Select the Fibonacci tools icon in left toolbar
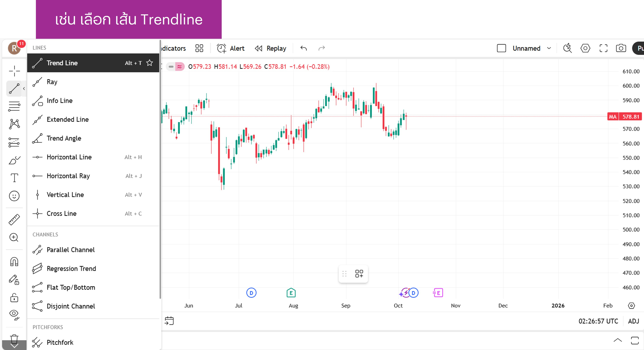This screenshot has height=350, width=644. (x=14, y=106)
